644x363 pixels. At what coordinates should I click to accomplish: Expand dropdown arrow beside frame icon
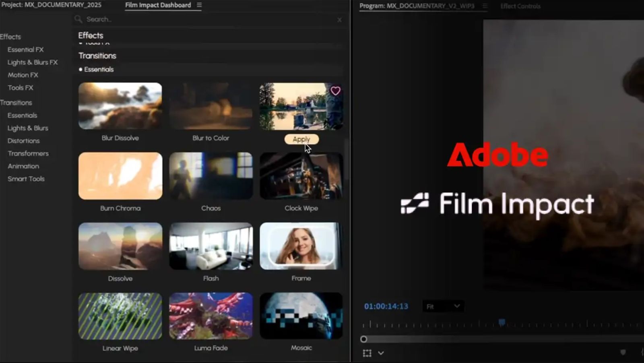pyautogui.click(x=381, y=353)
